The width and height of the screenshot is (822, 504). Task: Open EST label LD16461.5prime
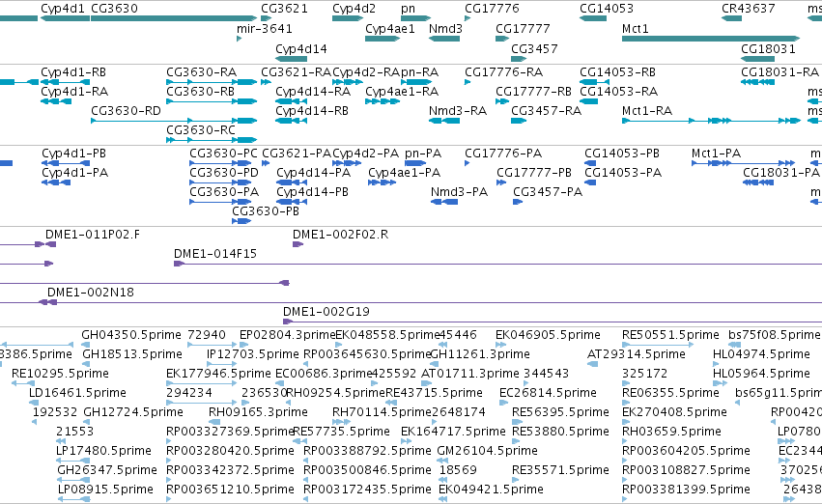click(77, 394)
